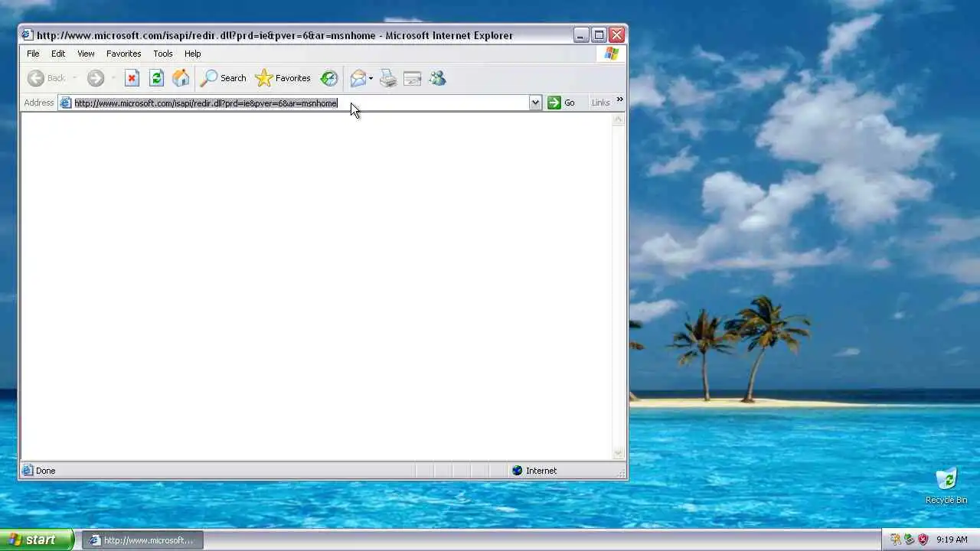Click the red security shield tray icon
The image size is (980, 551).
click(923, 540)
